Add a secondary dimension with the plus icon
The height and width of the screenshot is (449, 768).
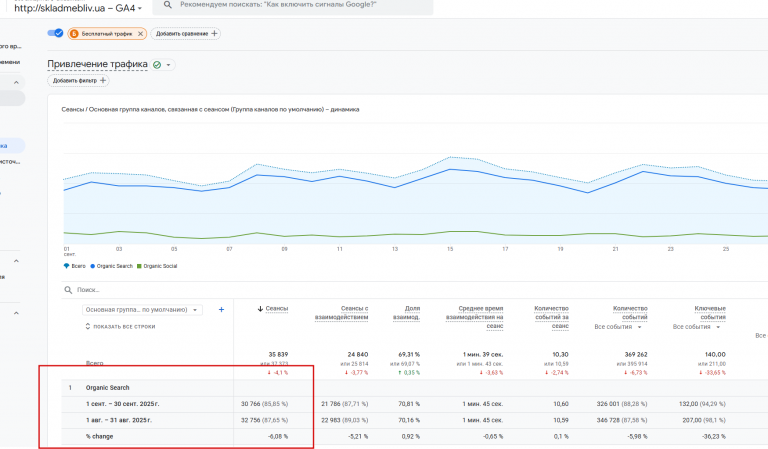click(221, 309)
